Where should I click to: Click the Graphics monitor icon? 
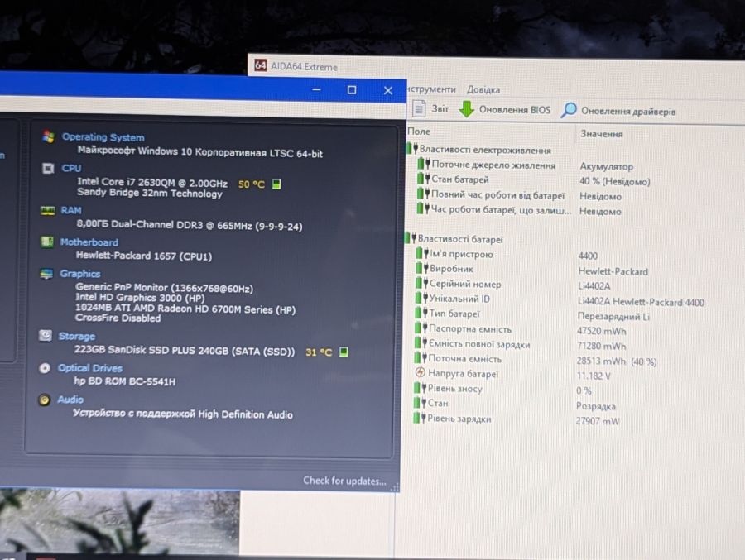[46, 274]
